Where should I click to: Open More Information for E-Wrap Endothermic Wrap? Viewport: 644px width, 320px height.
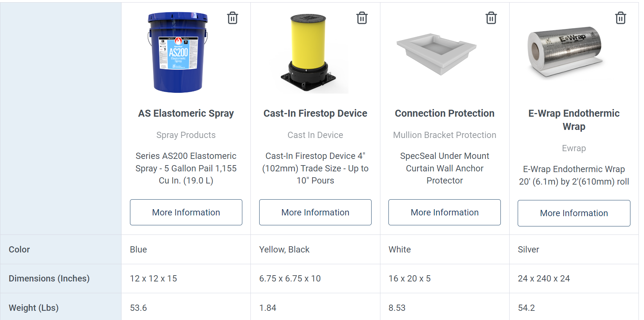pyautogui.click(x=574, y=213)
